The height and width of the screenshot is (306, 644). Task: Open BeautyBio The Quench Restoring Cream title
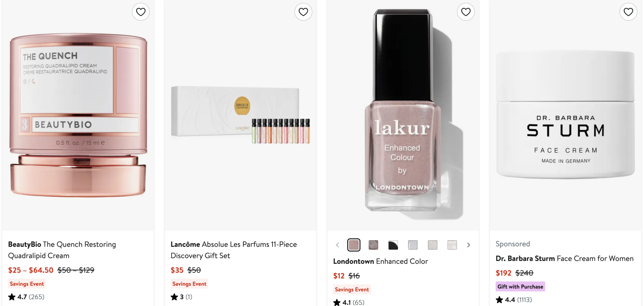[62, 250]
